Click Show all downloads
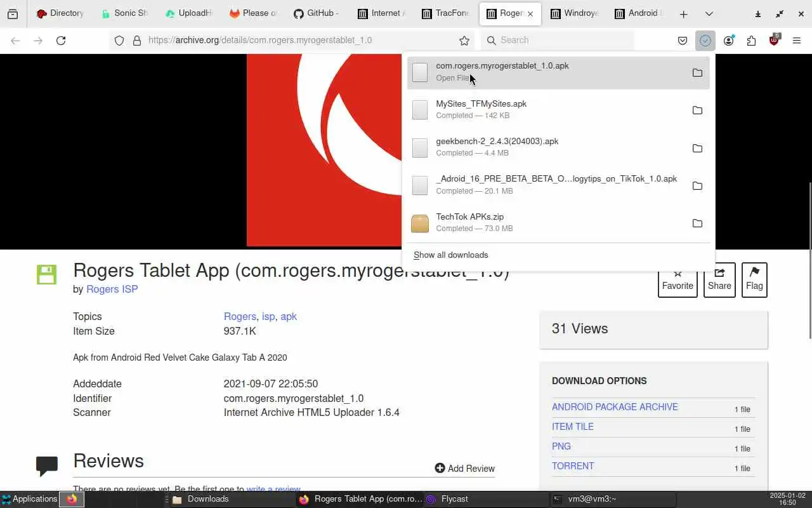The image size is (812, 508). pos(451,255)
